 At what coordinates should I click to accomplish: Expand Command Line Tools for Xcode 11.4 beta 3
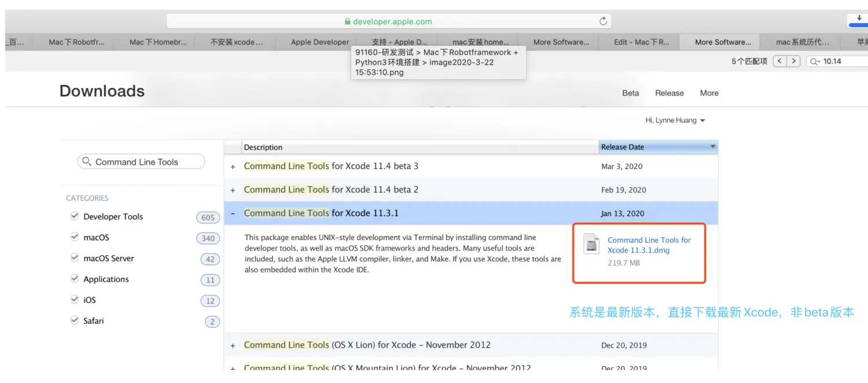pyautogui.click(x=233, y=167)
